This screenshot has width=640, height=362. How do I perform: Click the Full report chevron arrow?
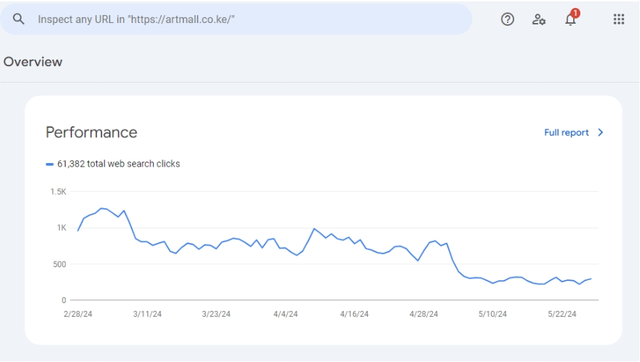click(600, 133)
